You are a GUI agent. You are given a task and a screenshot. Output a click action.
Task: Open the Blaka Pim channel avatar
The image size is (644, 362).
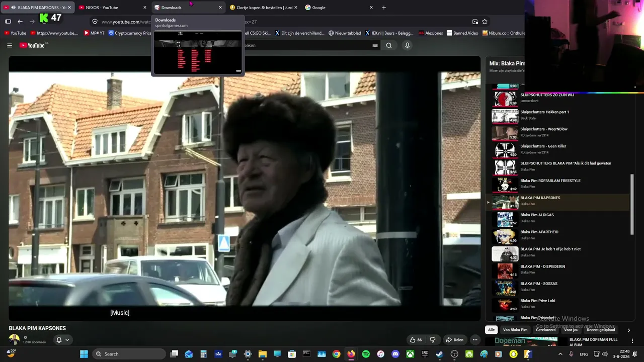[x=14, y=340]
